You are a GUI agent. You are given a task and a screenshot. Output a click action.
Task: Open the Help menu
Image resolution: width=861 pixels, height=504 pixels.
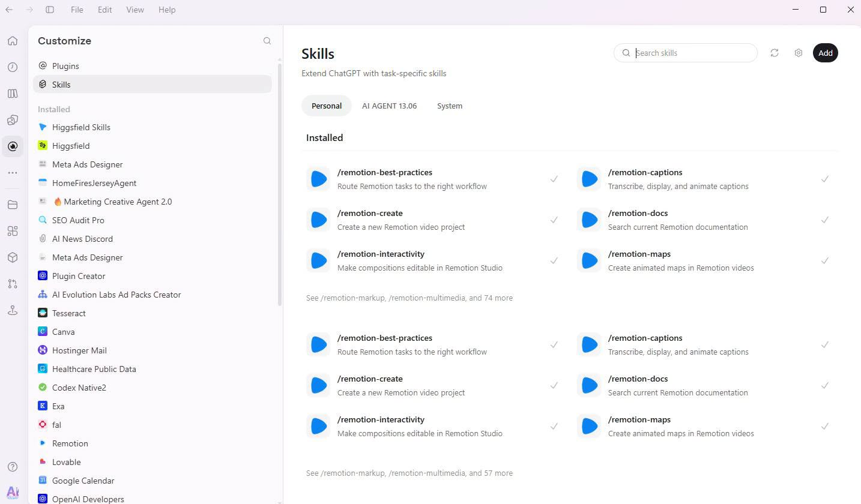[x=167, y=10]
